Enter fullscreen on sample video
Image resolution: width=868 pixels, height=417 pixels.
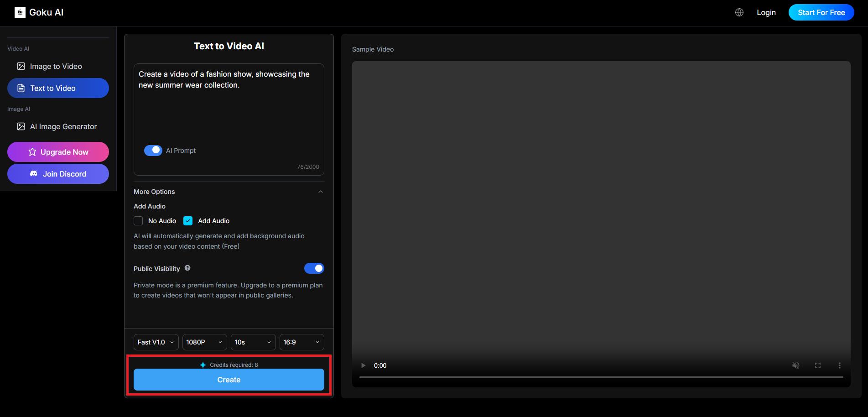click(818, 365)
